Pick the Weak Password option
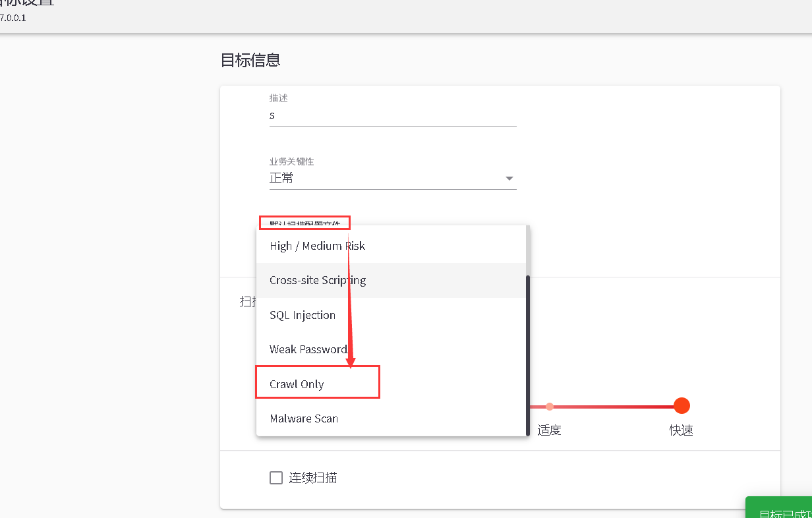 coord(308,349)
